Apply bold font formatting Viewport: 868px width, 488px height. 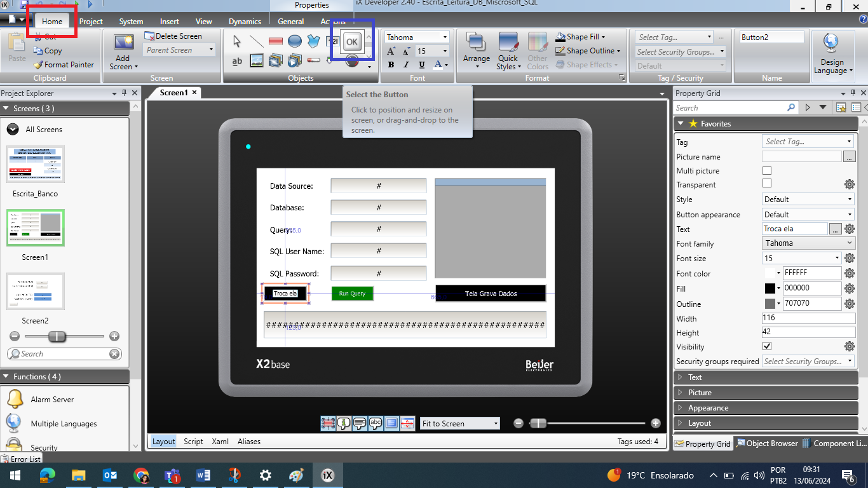coord(391,65)
